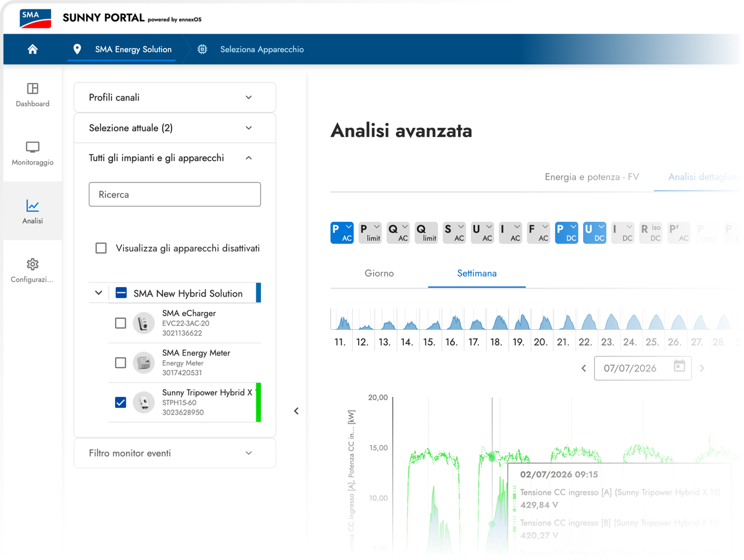
Task: Go to home via house icon
Action: pos(33,49)
